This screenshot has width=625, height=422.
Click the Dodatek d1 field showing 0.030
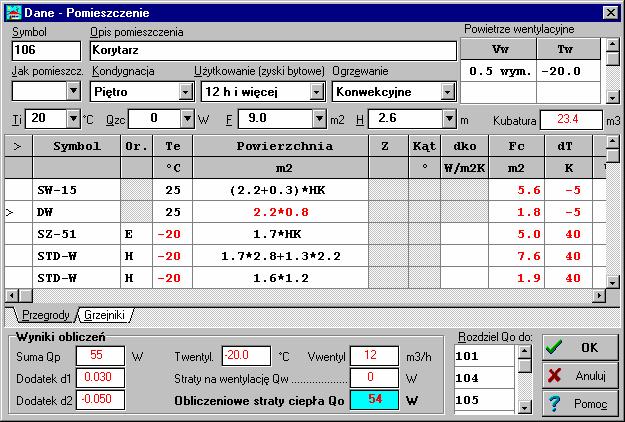pos(100,377)
